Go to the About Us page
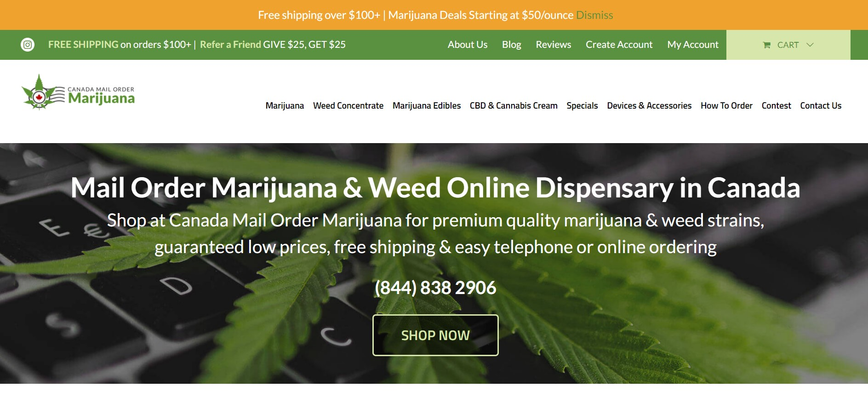The height and width of the screenshot is (410, 868). pyautogui.click(x=468, y=45)
